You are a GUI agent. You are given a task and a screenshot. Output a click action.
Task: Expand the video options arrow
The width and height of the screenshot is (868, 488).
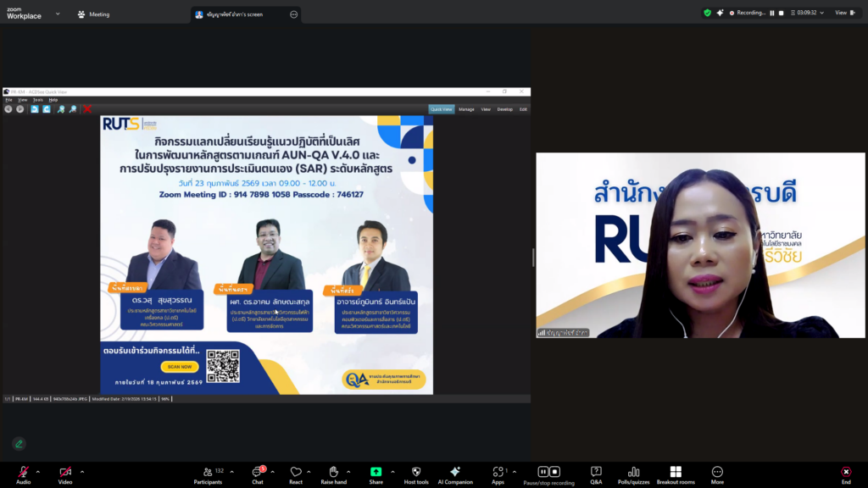click(x=81, y=471)
